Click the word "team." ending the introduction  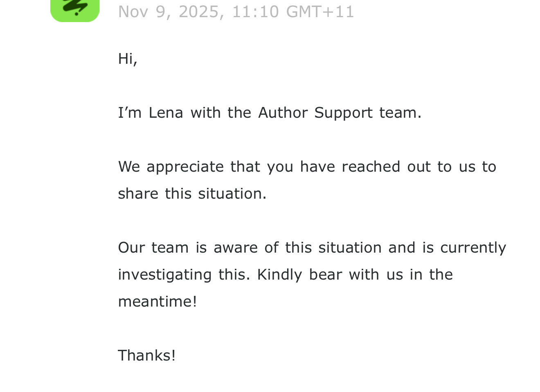(400, 113)
